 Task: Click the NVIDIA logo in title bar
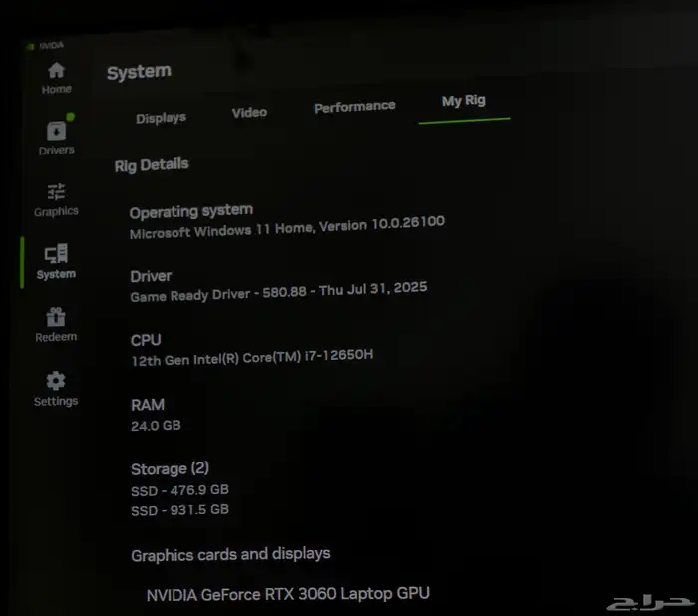point(30,46)
